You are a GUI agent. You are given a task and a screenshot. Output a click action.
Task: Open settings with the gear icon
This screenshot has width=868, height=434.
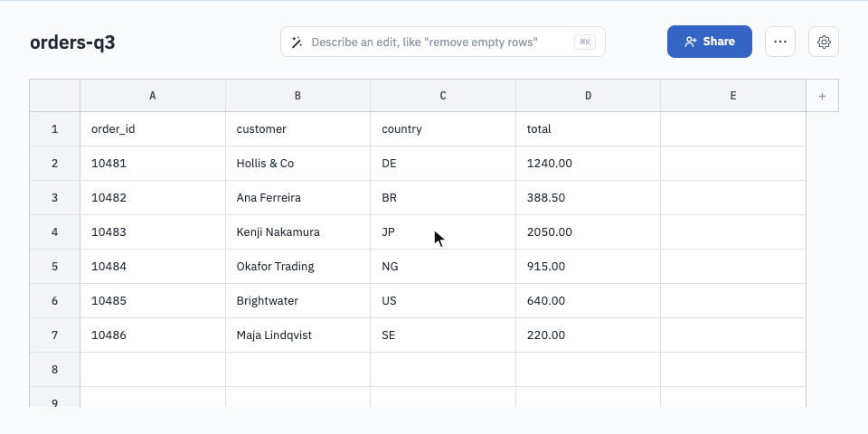click(823, 42)
